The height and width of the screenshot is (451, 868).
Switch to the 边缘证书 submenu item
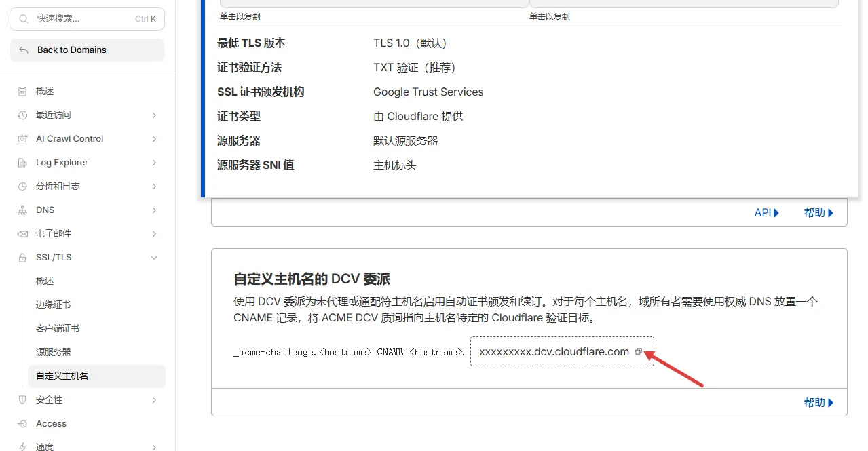click(x=58, y=304)
